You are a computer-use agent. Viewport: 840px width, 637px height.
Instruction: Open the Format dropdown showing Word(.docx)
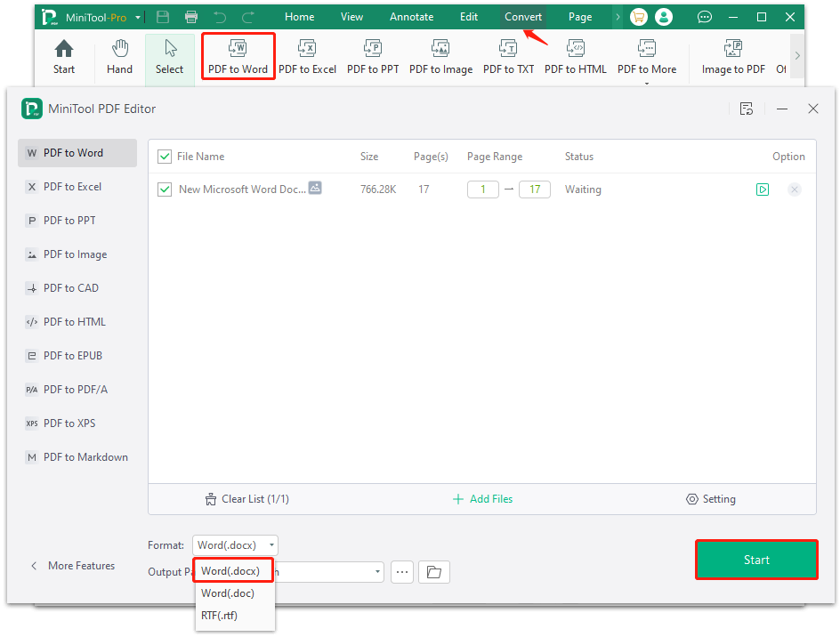pos(235,545)
